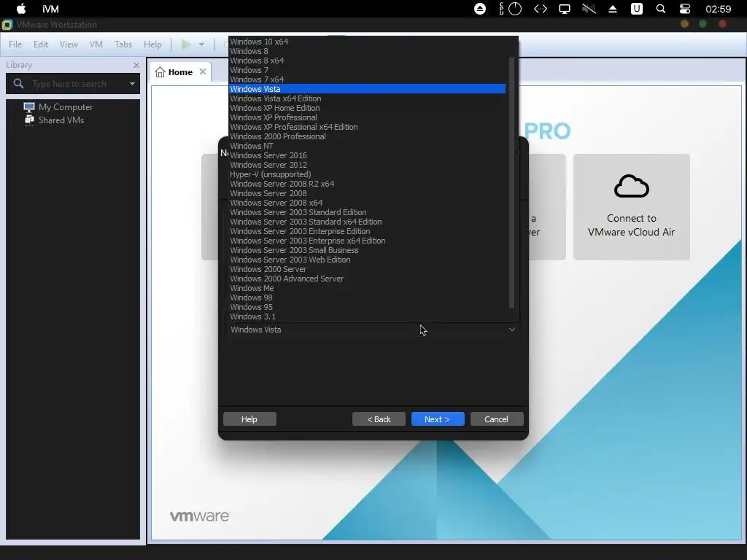Viewport: 747px width, 560px height.
Task: Choose Windows 7 x64 from the list
Action: (368, 79)
